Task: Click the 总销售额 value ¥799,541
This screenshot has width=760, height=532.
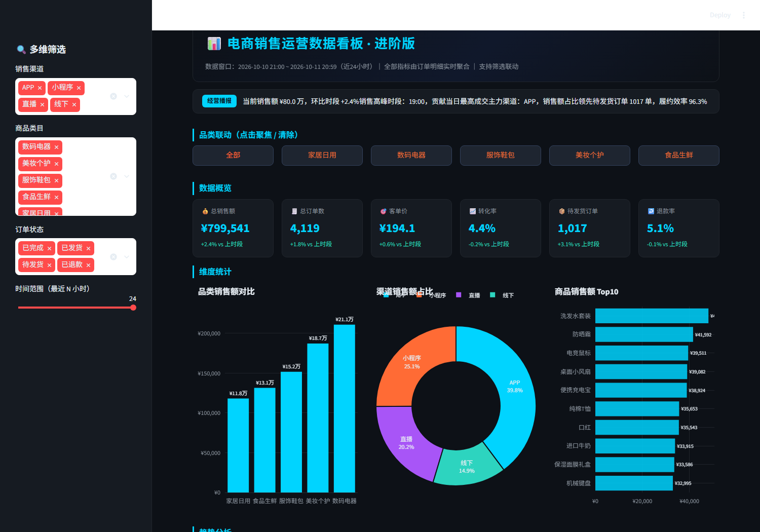Action: point(225,229)
